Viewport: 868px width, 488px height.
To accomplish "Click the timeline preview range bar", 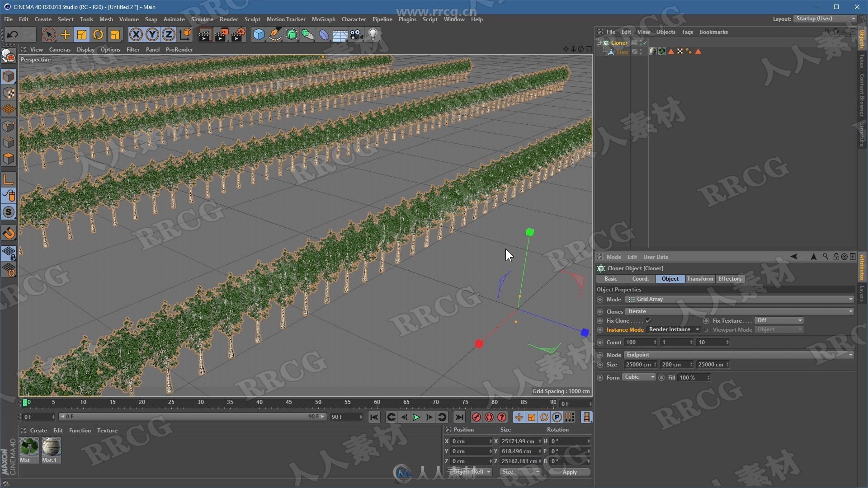I will (192, 417).
